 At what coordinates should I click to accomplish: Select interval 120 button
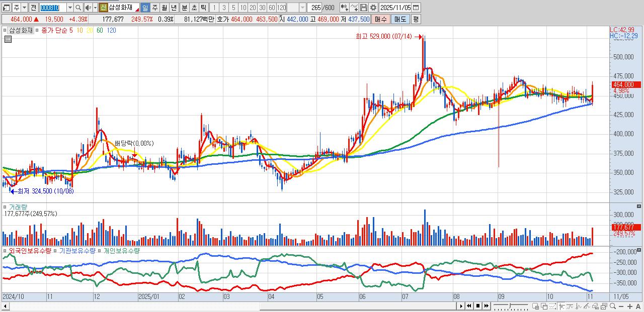pos(281,8)
